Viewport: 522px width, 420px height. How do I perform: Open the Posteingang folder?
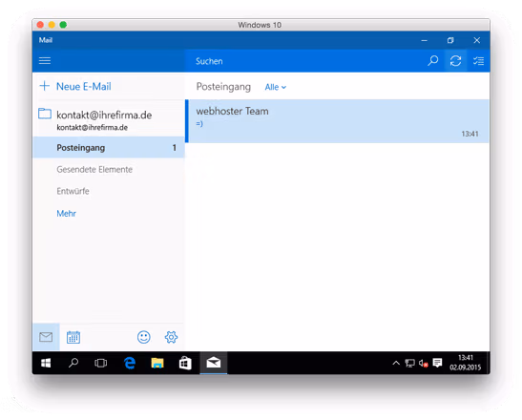[x=109, y=148]
